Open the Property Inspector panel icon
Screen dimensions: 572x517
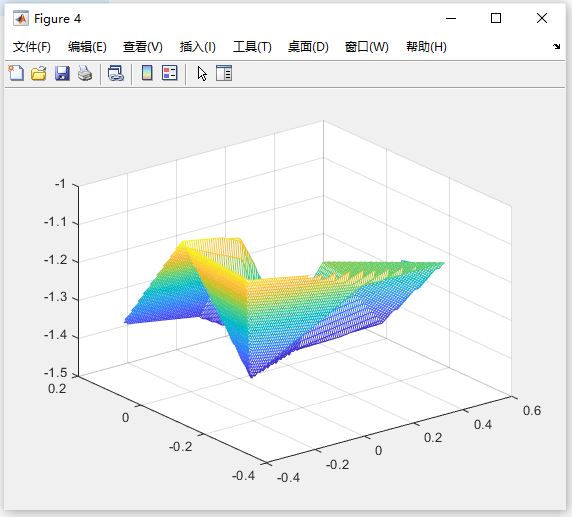(x=224, y=73)
